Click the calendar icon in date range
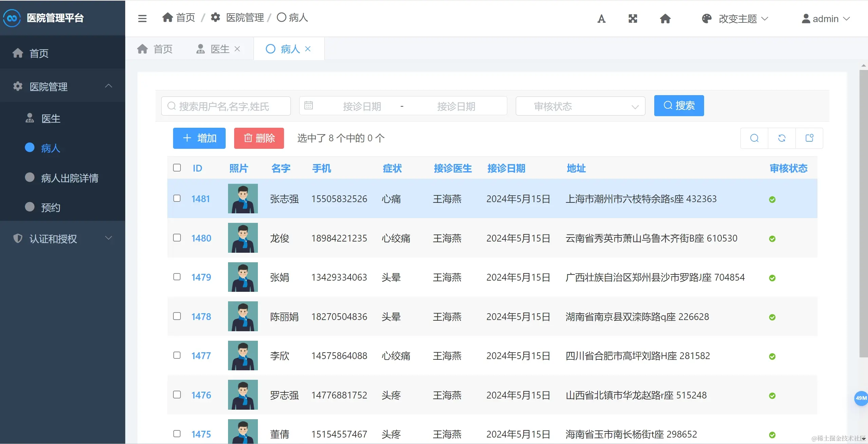Viewport: 868px width, 444px height. point(308,106)
